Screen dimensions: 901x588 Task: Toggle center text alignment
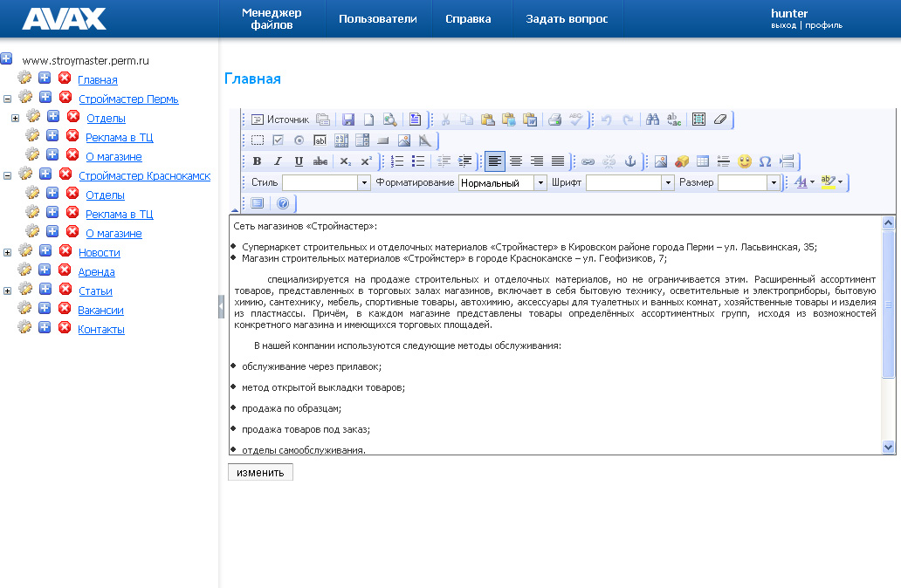[516, 161]
